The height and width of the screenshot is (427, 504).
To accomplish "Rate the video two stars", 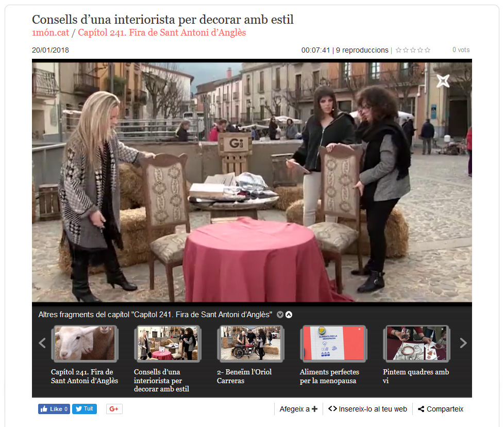I will pos(406,50).
